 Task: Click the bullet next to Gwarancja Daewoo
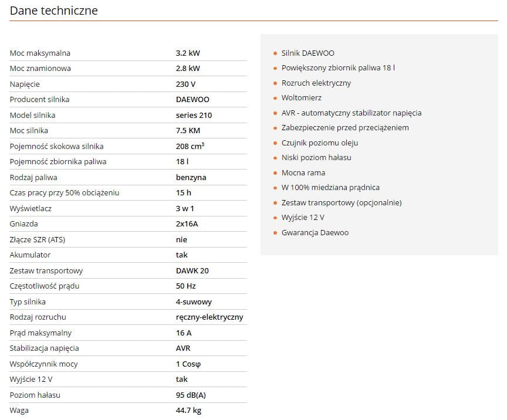(275, 233)
